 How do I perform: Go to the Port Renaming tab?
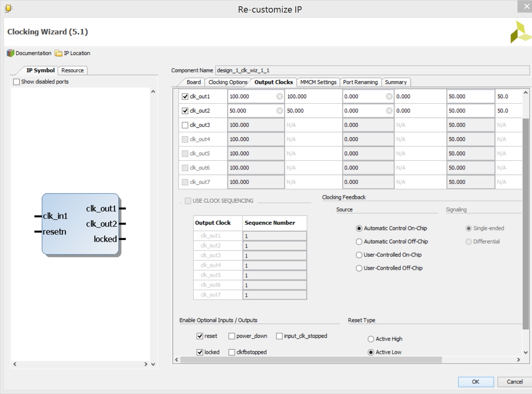click(x=360, y=82)
